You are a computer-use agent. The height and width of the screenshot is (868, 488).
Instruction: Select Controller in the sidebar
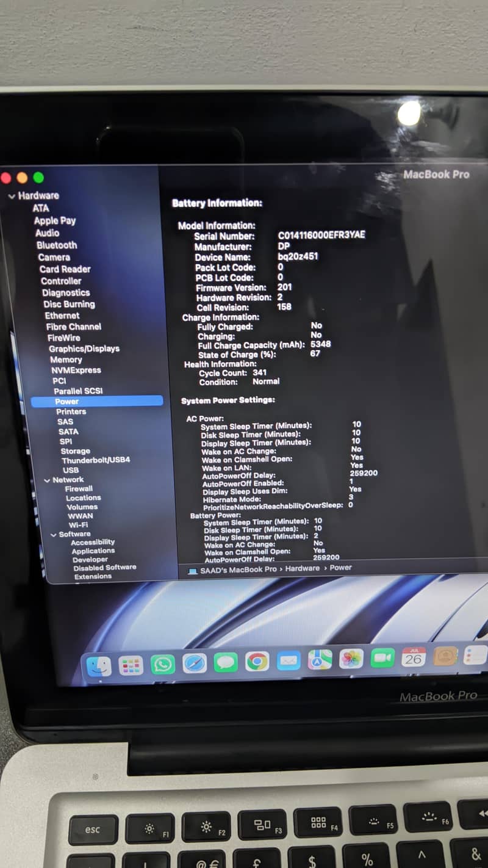(x=61, y=281)
